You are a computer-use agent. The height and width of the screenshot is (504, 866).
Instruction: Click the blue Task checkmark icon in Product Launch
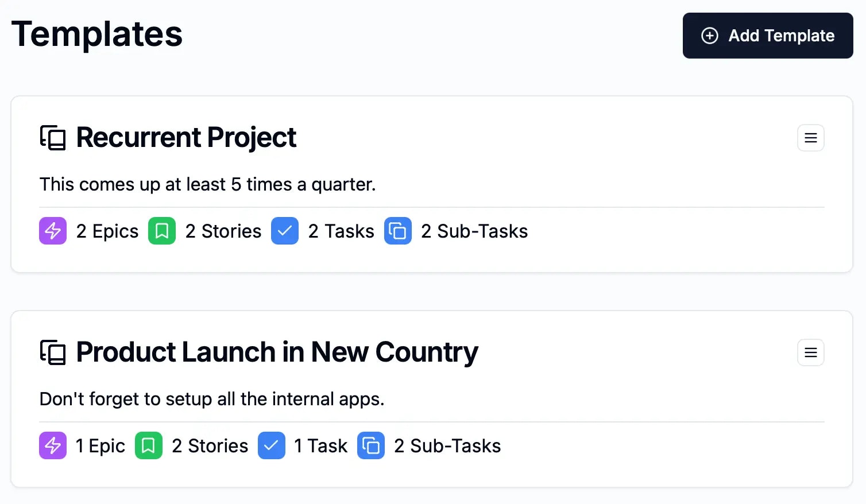272,445
